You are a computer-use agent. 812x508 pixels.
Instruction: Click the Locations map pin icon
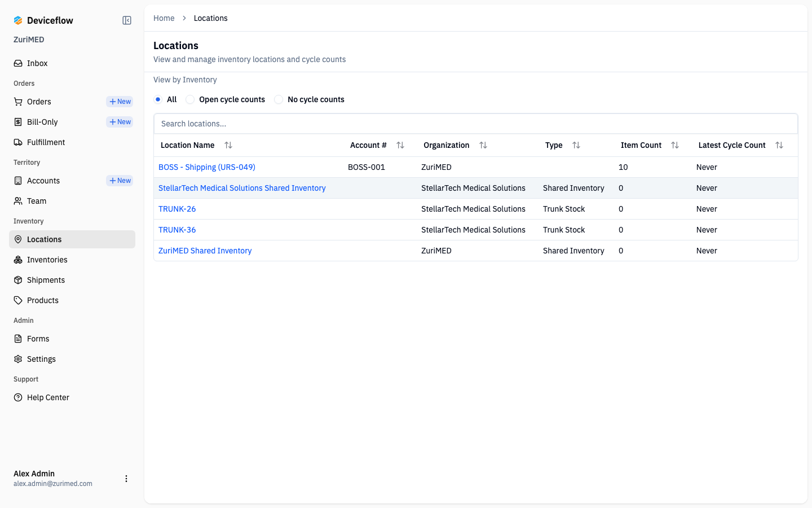point(18,239)
